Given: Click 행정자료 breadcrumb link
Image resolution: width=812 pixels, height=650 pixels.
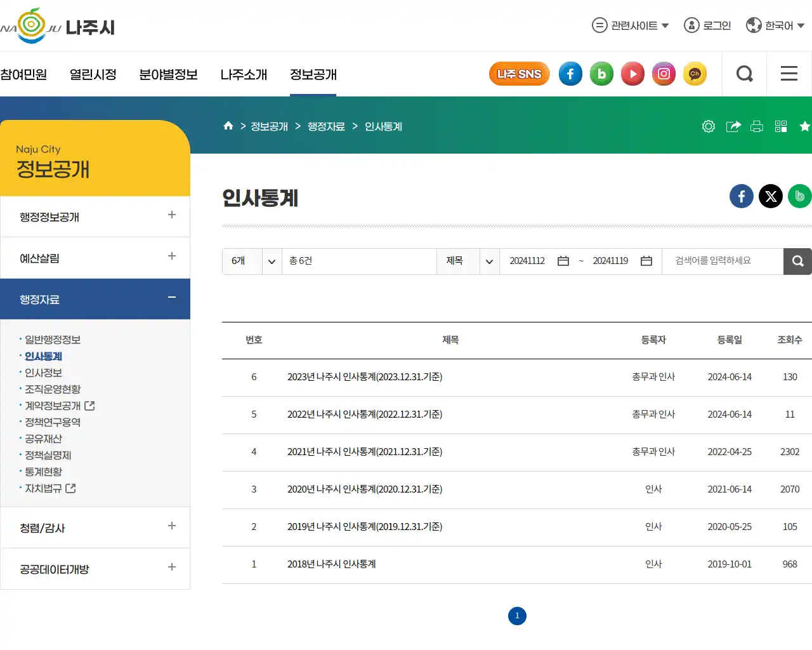Looking at the screenshot, I should tap(326, 126).
